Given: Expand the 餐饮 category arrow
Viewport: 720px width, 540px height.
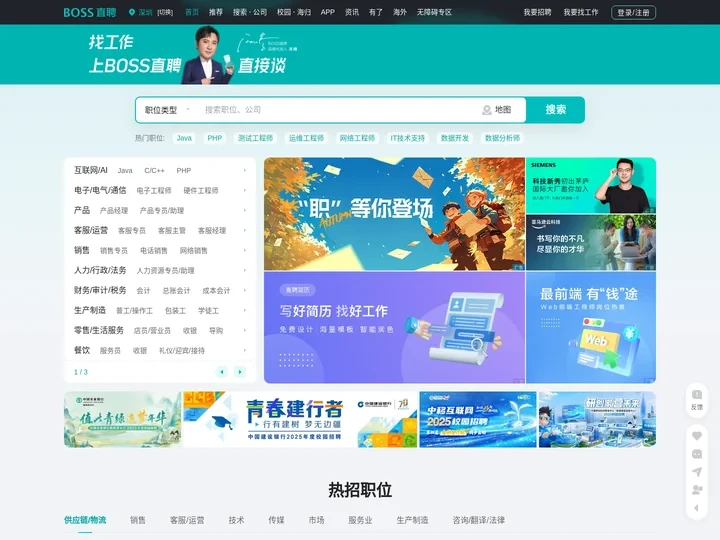Looking at the screenshot, I should click(245, 350).
